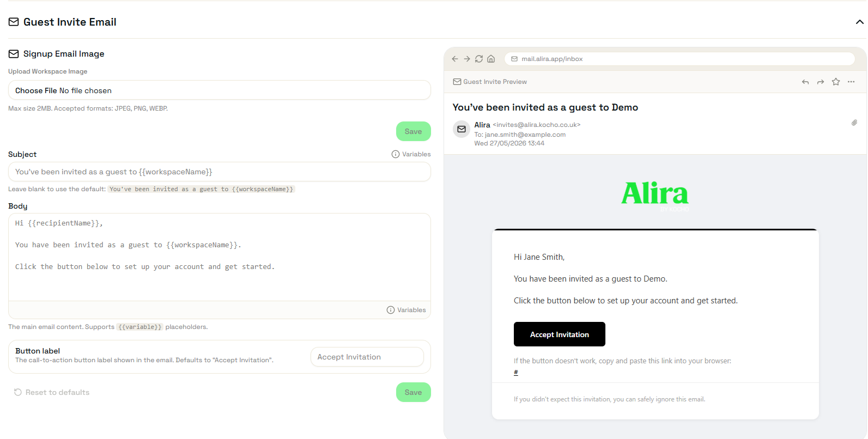Screen dimensions: 868x439
Task: Click the sender address invites@alira.kocho.co.uk
Action: click(x=537, y=125)
